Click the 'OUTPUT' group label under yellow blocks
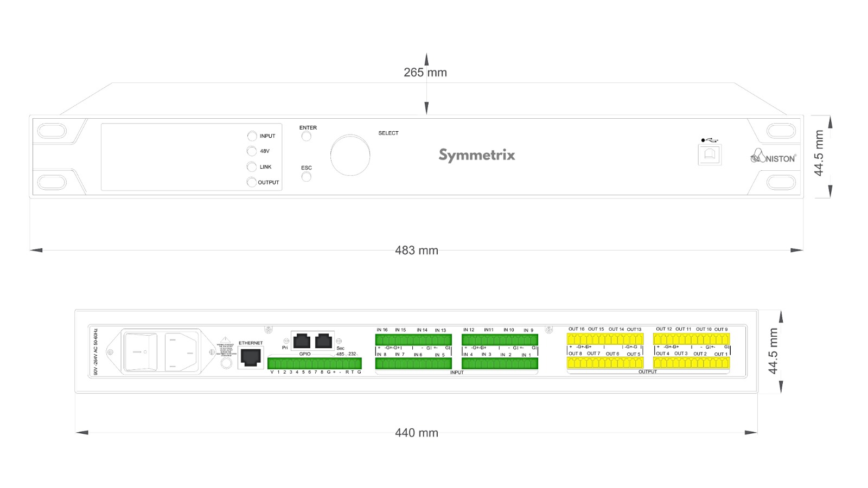 click(x=648, y=372)
